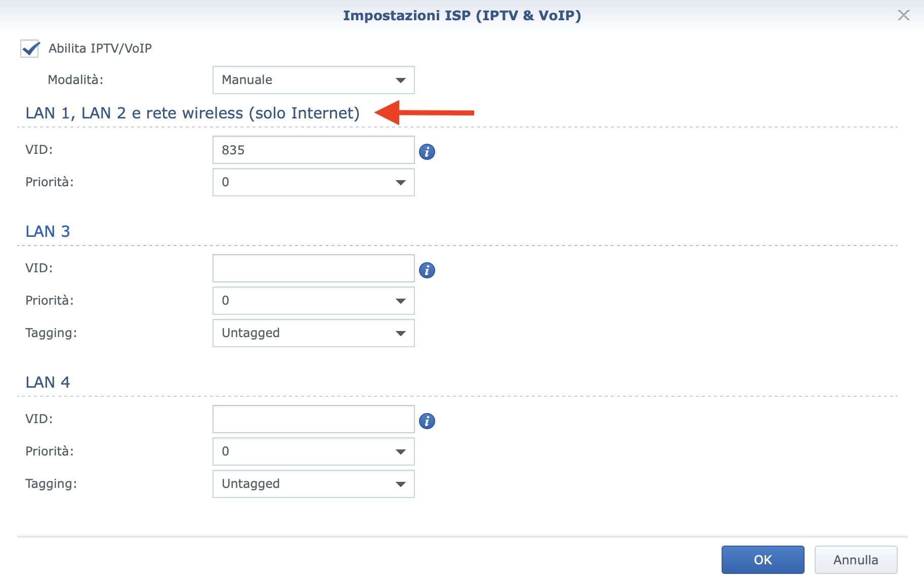Confirm settings with the OK button
Image resolution: width=924 pixels, height=579 pixels.
(x=763, y=560)
